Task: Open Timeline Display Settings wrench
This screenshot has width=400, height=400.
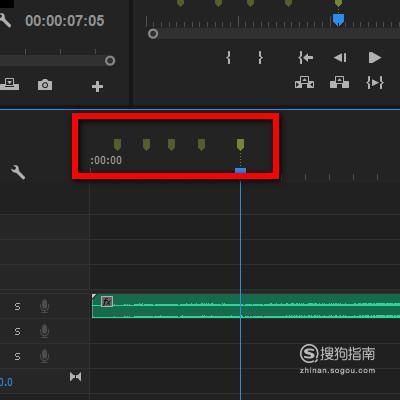Action: pos(18,172)
